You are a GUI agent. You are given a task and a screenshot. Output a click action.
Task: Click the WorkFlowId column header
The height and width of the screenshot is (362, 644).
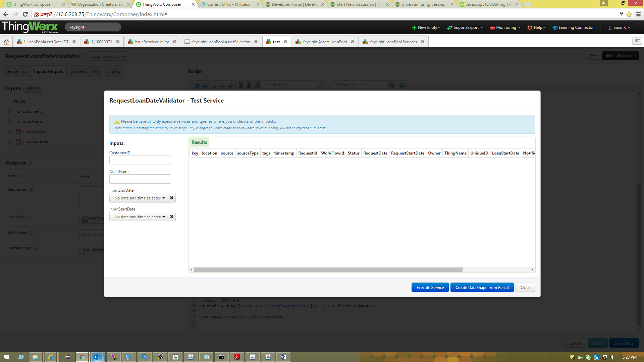[x=332, y=153]
